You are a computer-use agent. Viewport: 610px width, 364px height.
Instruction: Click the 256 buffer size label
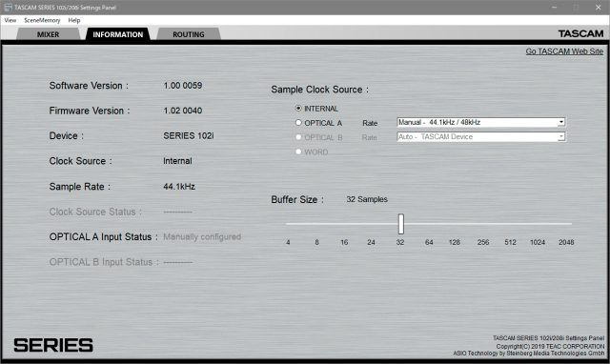tap(483, 242)
